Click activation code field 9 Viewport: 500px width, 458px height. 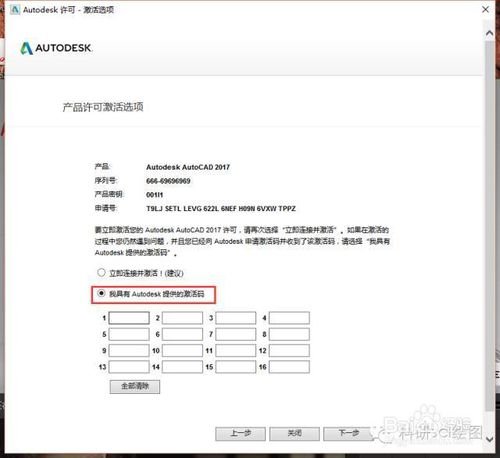pos(129,351)
